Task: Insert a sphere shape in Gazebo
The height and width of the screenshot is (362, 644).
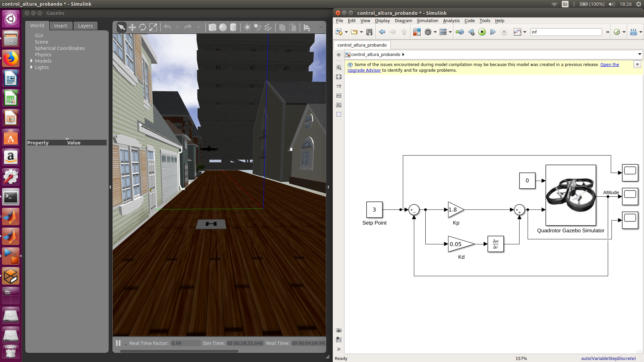Action: pyautogui.click(x=223, y=27)
